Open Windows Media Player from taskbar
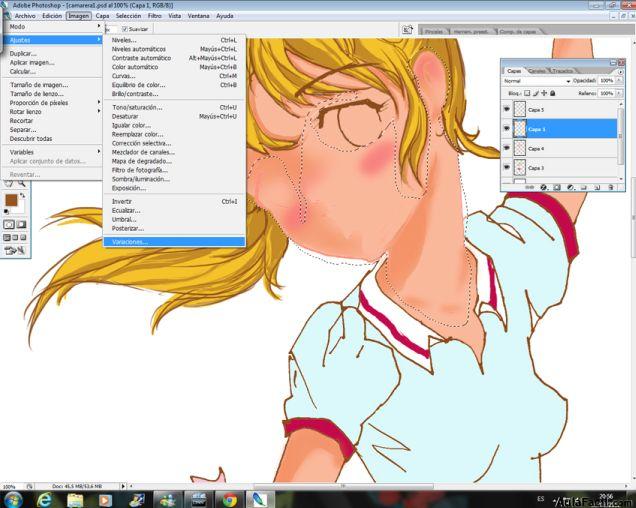This screenshot has width=636, height=508. click(105, 500)
